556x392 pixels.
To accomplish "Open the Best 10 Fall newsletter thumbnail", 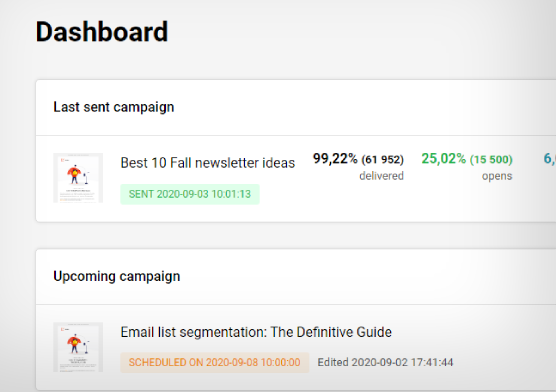I will tap(78, 178).
